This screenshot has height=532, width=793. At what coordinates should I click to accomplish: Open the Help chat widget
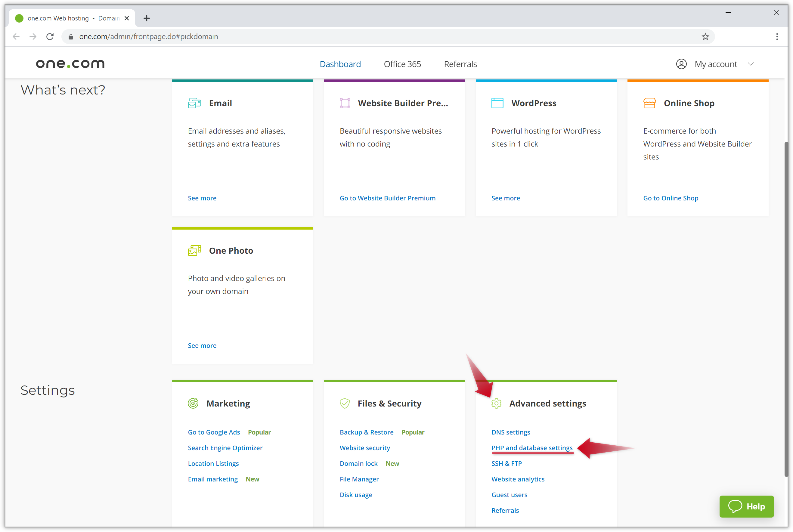[746, 507]
